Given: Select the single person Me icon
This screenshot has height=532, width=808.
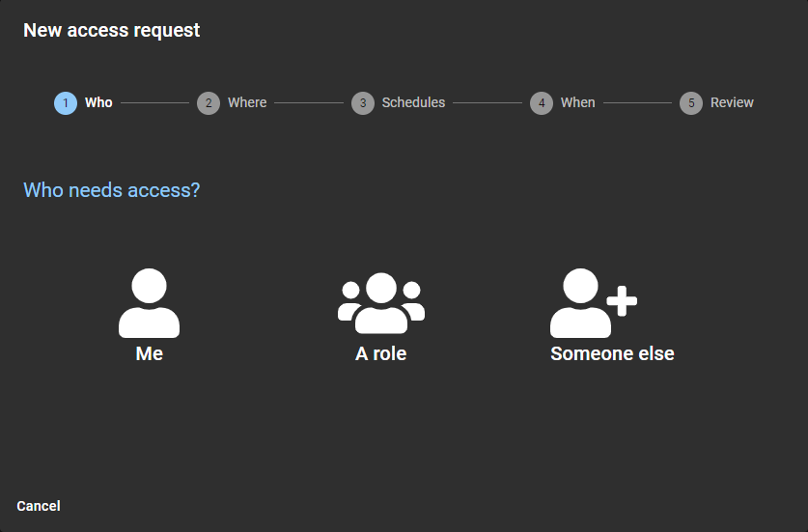Looking at the screenshot, I should tap(149, 303).
